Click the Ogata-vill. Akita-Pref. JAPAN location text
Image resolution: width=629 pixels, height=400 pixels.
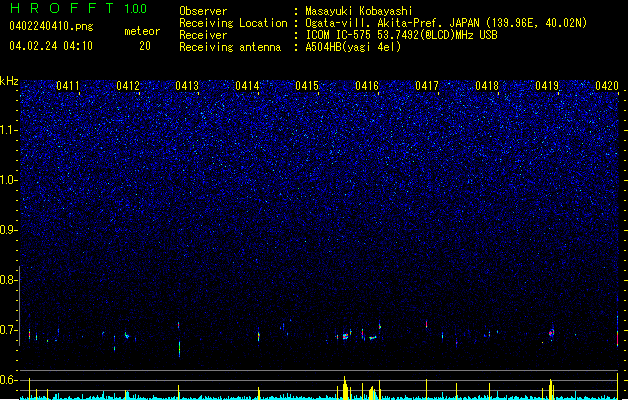446,23
